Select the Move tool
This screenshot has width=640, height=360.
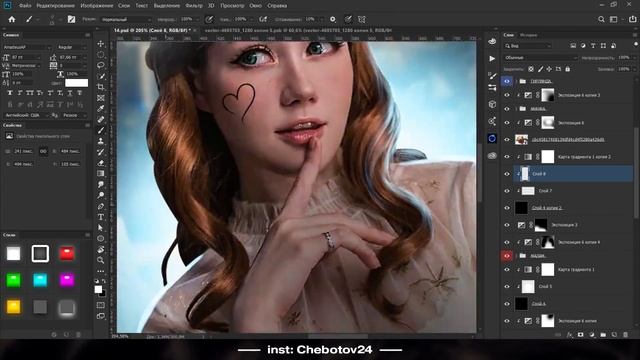[101, 44]
